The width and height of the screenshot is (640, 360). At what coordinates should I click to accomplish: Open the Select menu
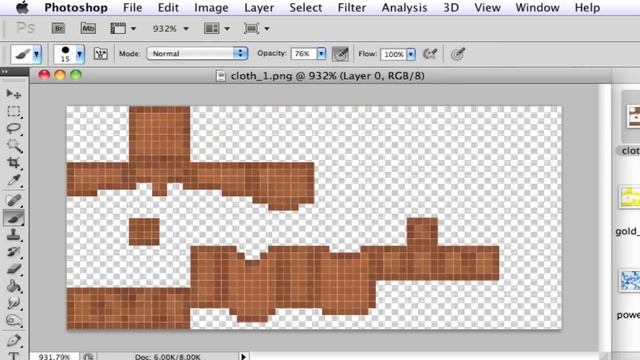pos(306,8)
